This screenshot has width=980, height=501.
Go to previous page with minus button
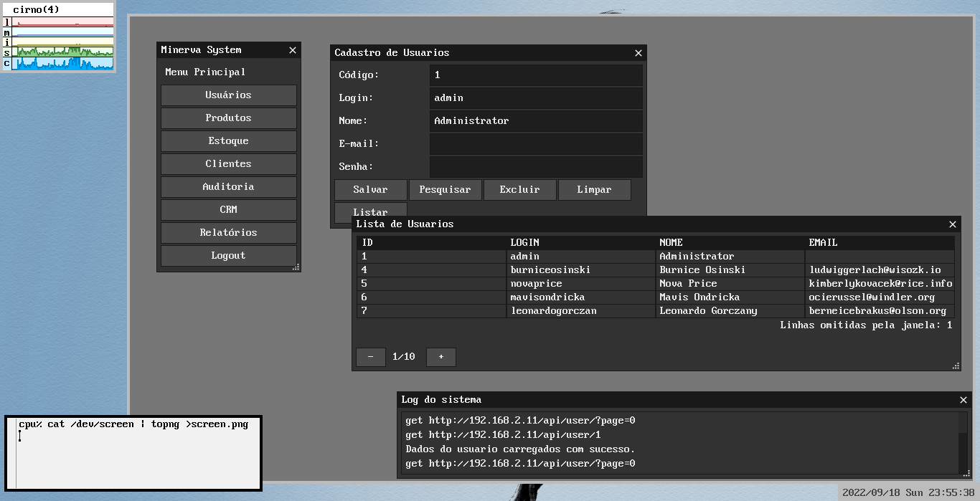370,357
